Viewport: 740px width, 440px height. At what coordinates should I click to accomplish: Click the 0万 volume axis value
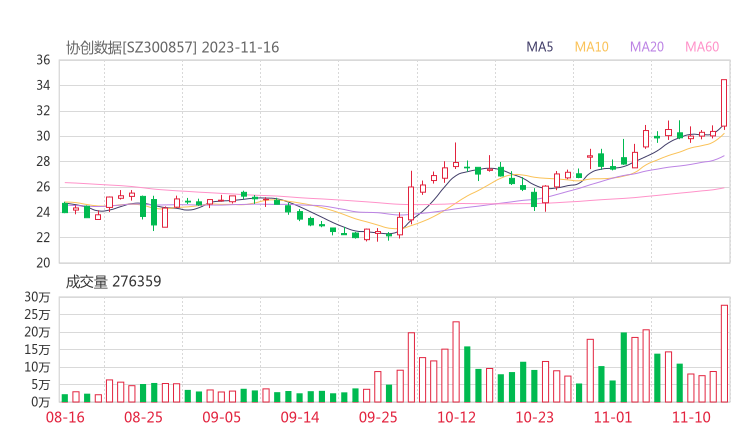coord(41,402)
